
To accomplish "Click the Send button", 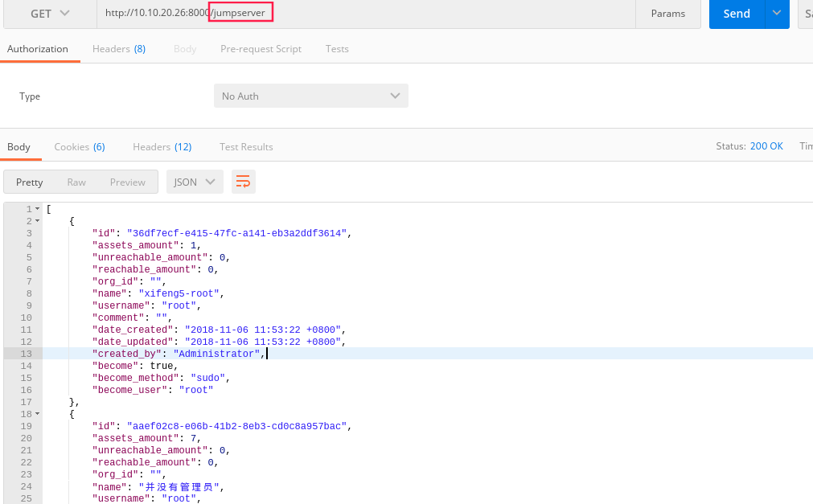I will click(737, 14).
